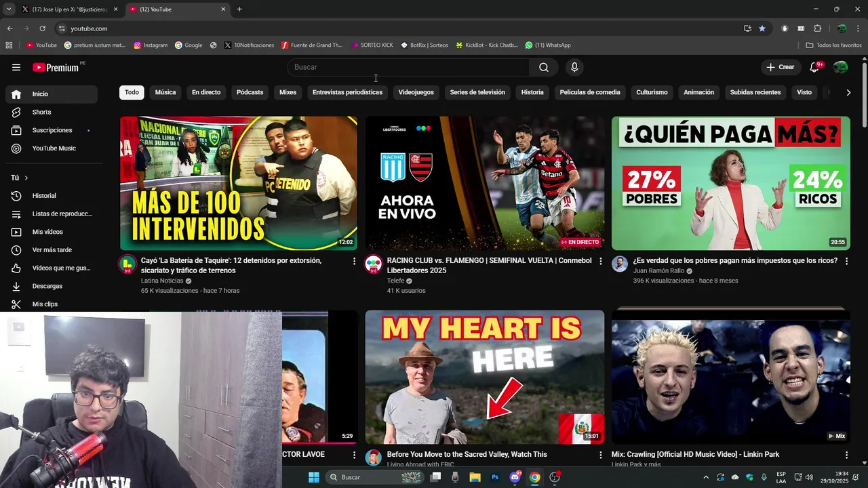
Task: Start voice search with the microphone icon
Action: coord(574,67)
